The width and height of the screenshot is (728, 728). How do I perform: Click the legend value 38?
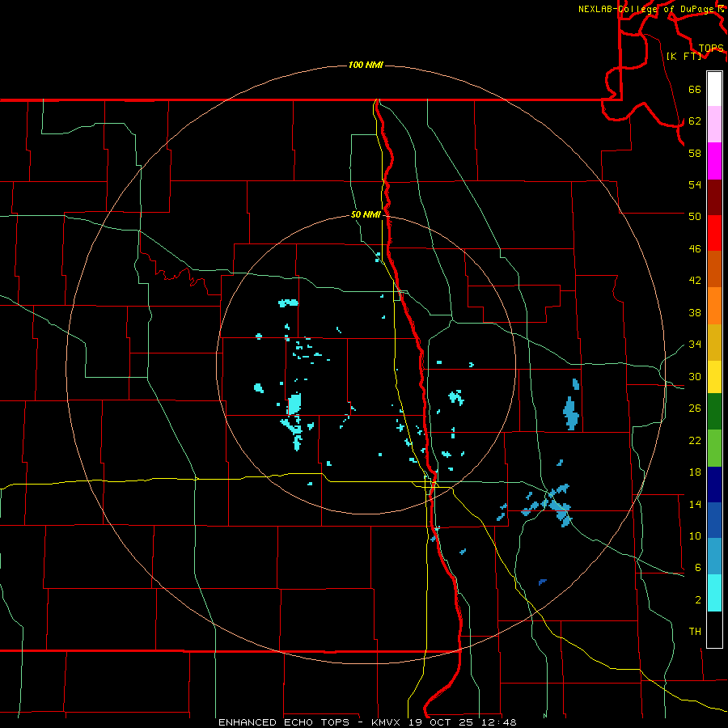tap(695, 312)
